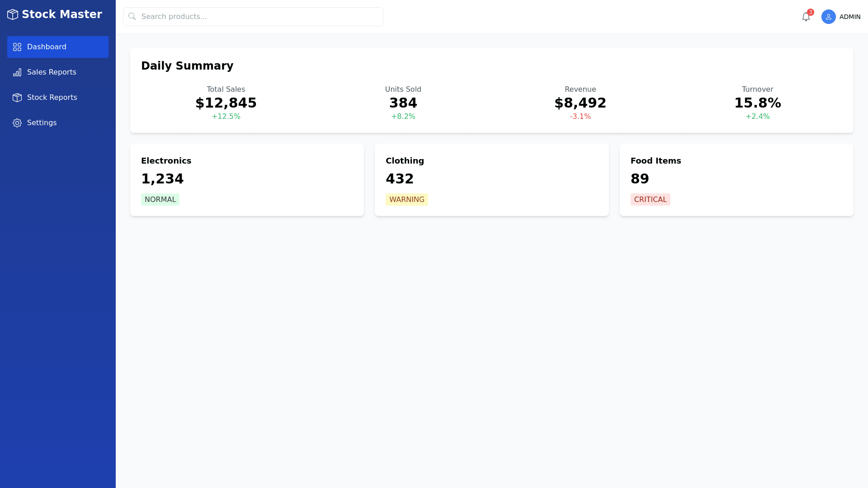
Task: Click the Electronics stock card
Action: pyautogui.click(x=247, y=179)
